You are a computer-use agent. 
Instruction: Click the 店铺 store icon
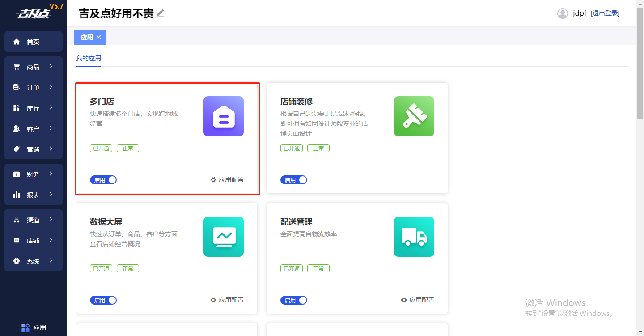[17, 240]
